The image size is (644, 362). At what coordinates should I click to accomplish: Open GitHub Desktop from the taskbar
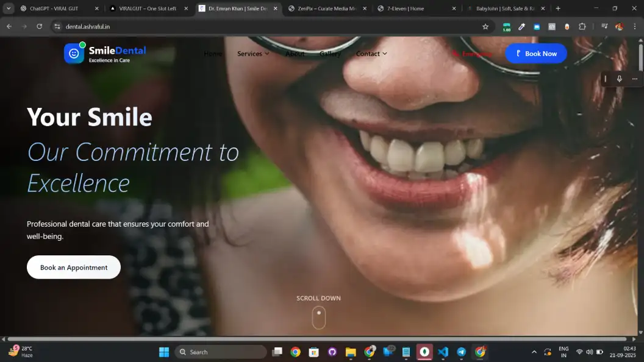pos(332,352)
